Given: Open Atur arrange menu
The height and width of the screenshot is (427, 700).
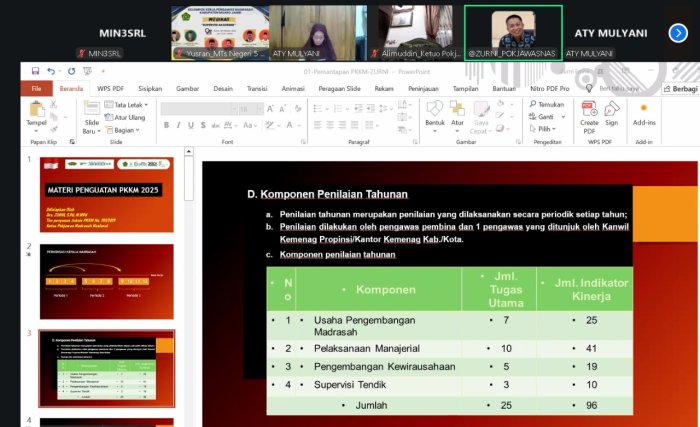Looking at the screenshot, I should (x=457, y=116).
